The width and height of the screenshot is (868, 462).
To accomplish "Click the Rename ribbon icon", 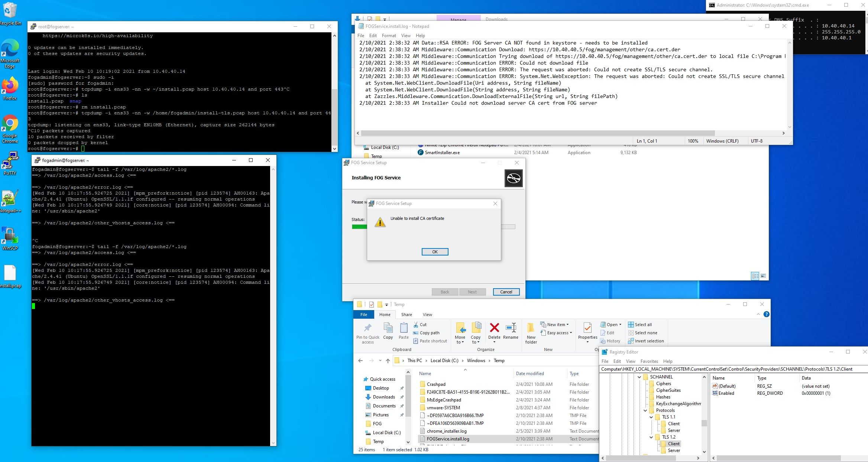I will click(511, 331).
